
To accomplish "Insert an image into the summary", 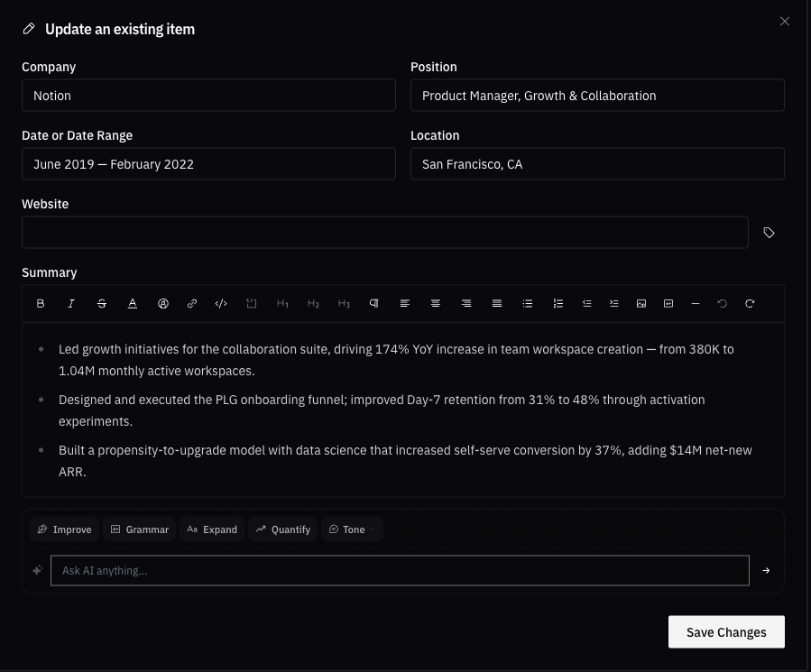I will 641,303.
